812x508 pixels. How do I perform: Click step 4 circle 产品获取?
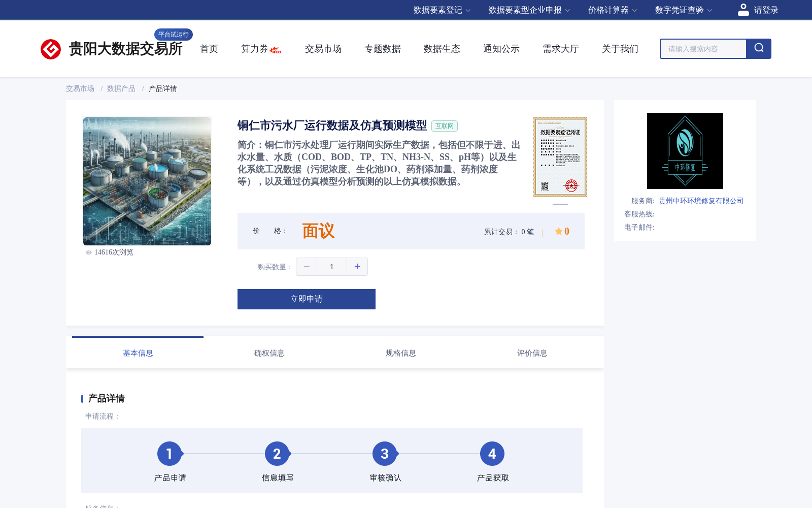492,454
